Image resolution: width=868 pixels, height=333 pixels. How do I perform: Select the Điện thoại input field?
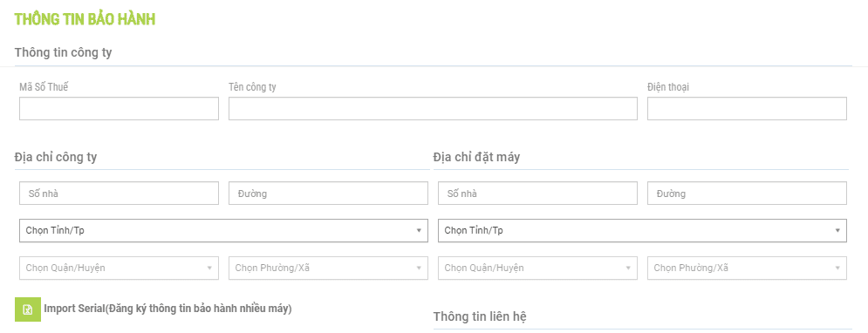tap(747, 108)
